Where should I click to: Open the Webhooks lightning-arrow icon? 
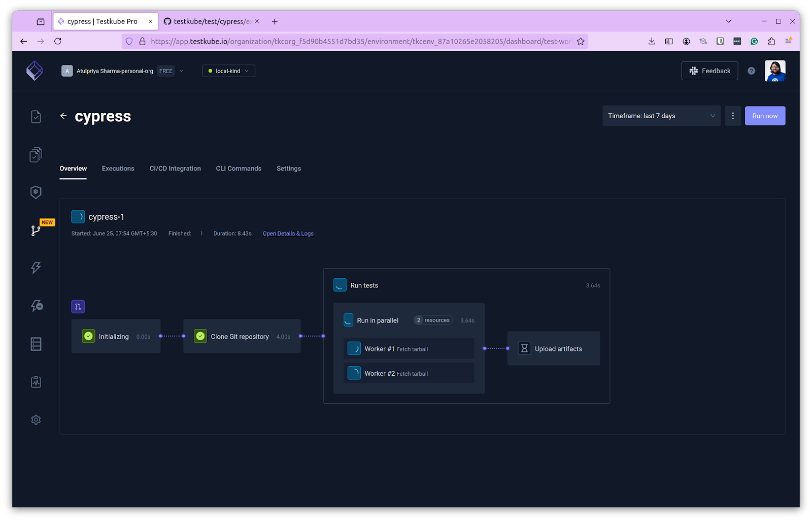click(x=37, y=306)
